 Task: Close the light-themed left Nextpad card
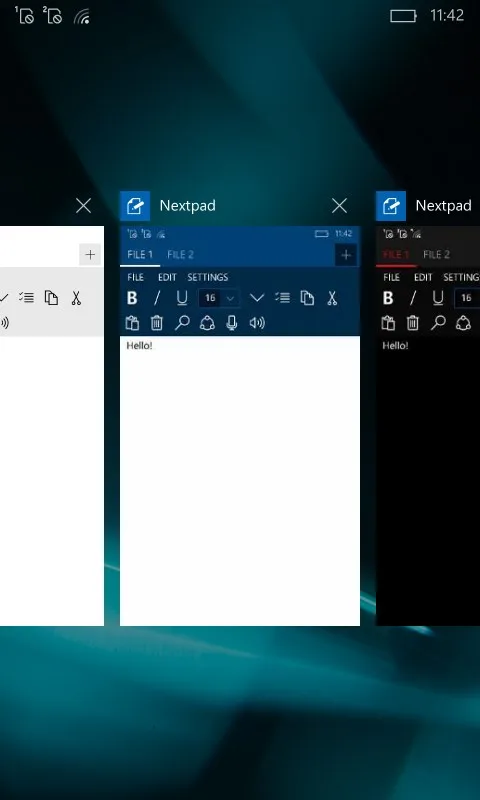pyautogui.click(x=83, y=206)
